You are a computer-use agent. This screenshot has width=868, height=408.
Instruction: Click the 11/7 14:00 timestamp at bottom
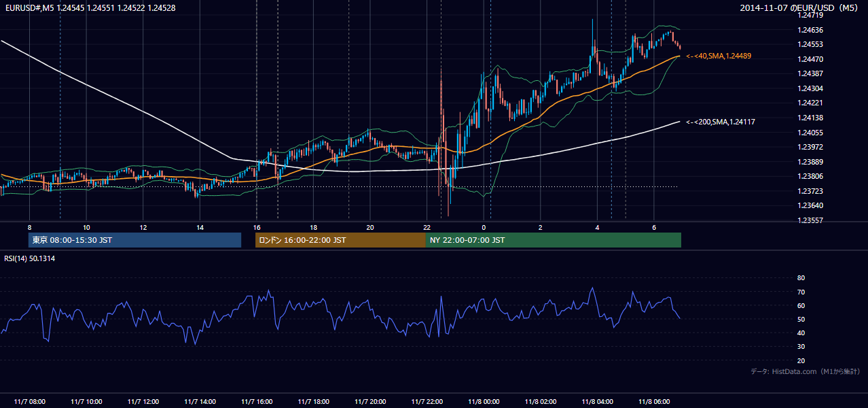(x=200, y=402)
